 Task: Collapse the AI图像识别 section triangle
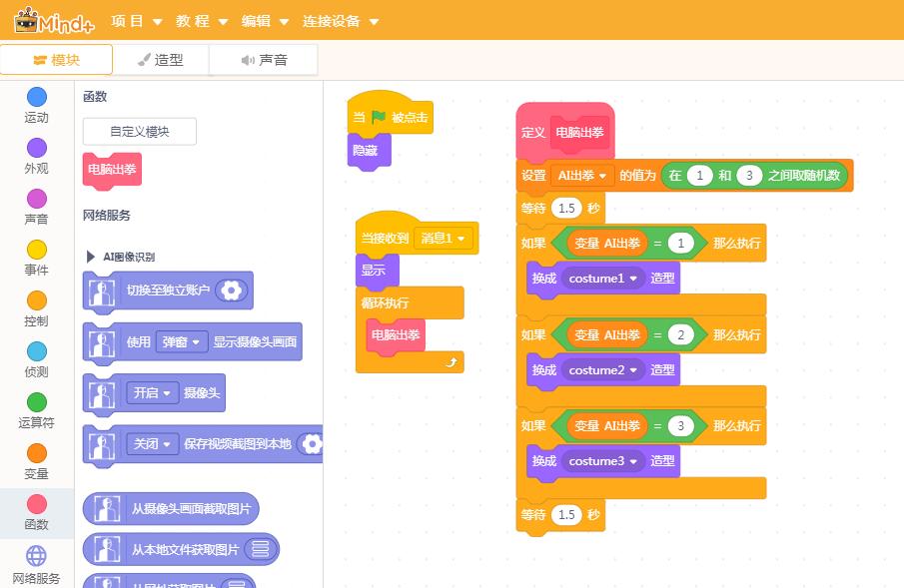pos(90,257)
